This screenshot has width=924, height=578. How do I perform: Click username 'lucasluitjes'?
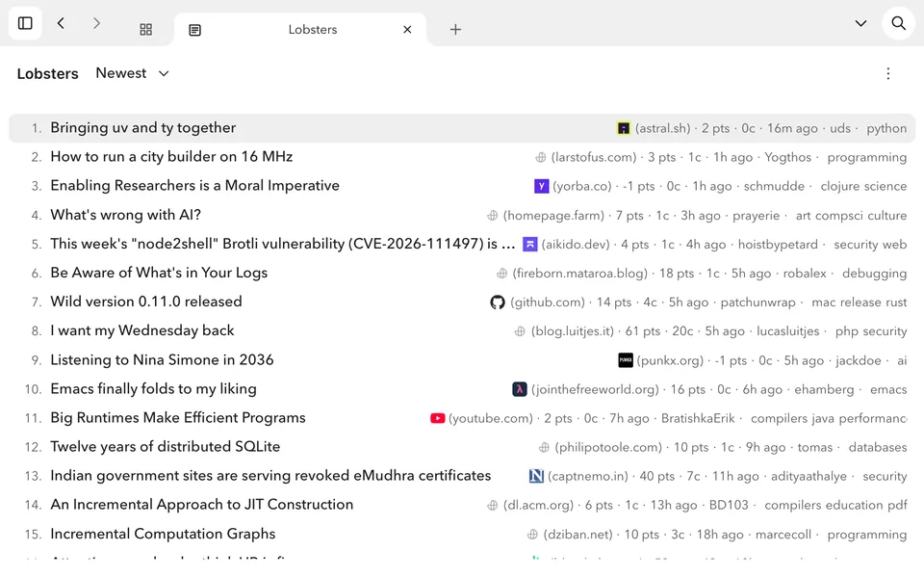click(x=787, y=331)
